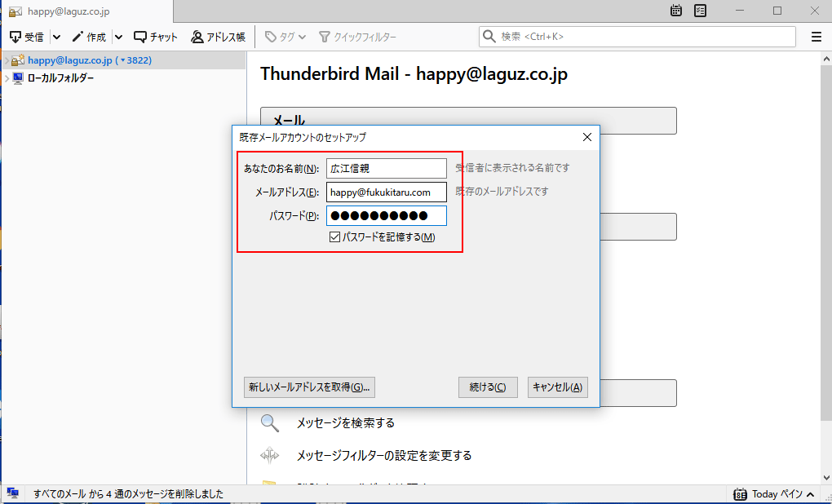Toggle the クイックフィルター quick filter
The height and width of the screenshot is (504, 832).
[x=357, y=38]
